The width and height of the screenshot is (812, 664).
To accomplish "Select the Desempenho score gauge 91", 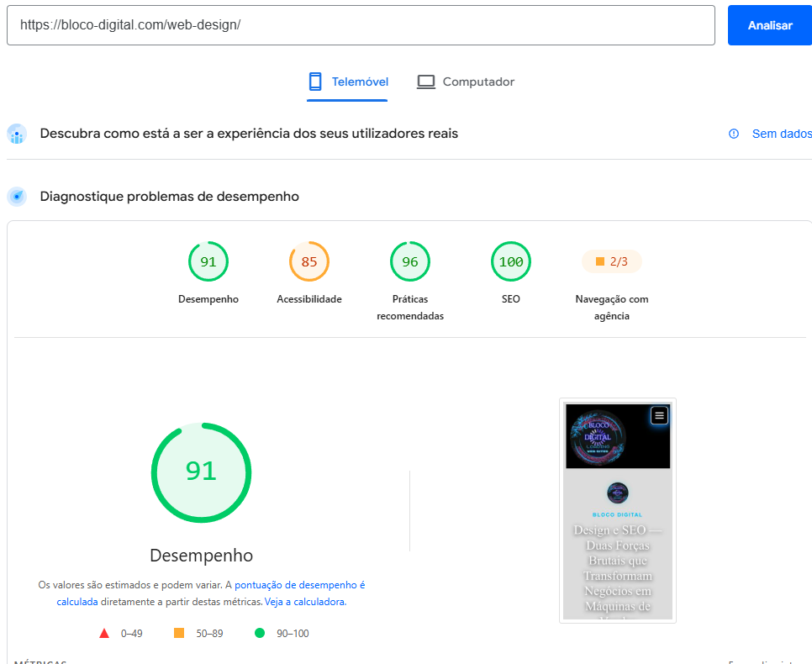I will (x=208, y=261).
